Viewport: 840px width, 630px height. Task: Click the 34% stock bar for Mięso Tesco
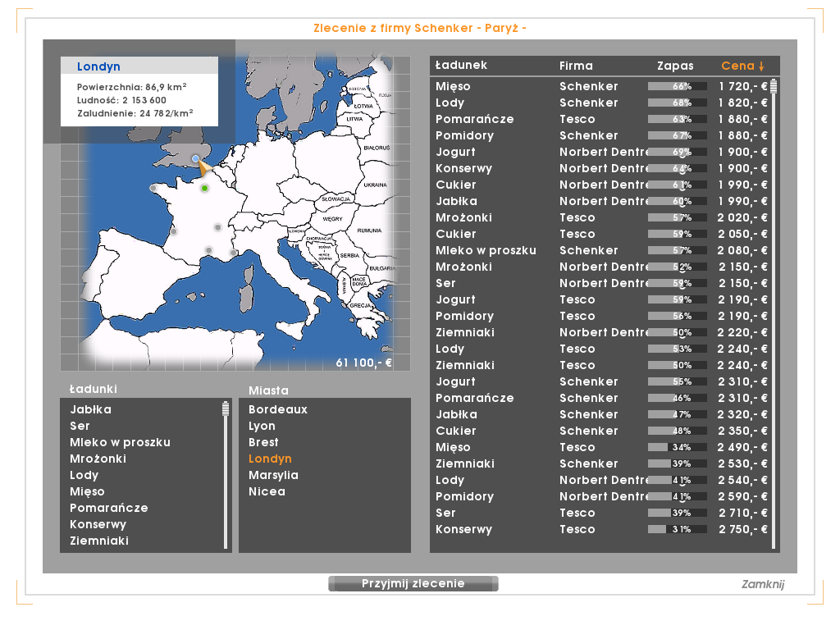click(677, 447)
